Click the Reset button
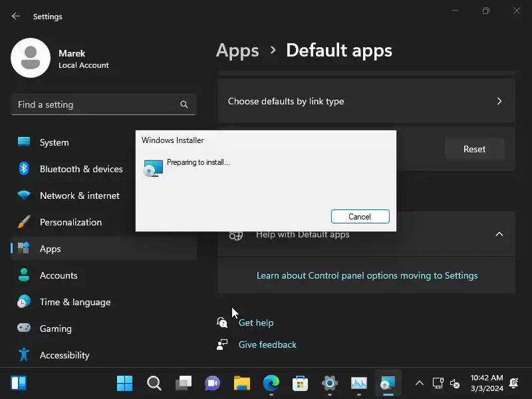The width and height of the screenshot is (532, 399). point(474,149)
